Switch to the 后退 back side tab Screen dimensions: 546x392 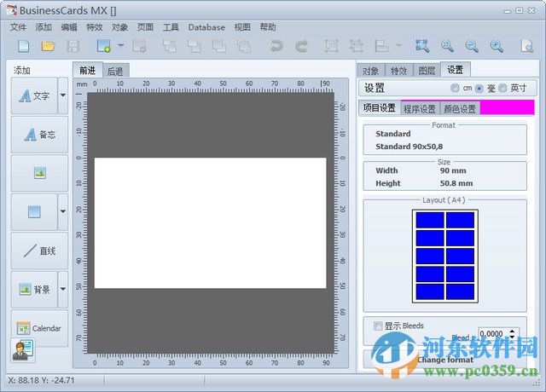pyautogui.click(x=115, y=72)
